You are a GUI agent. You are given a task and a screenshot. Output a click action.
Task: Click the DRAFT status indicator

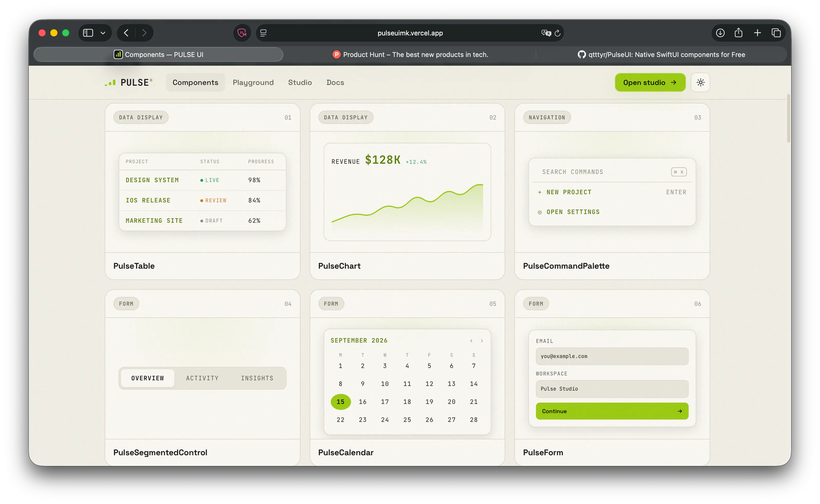click(211, 221)
